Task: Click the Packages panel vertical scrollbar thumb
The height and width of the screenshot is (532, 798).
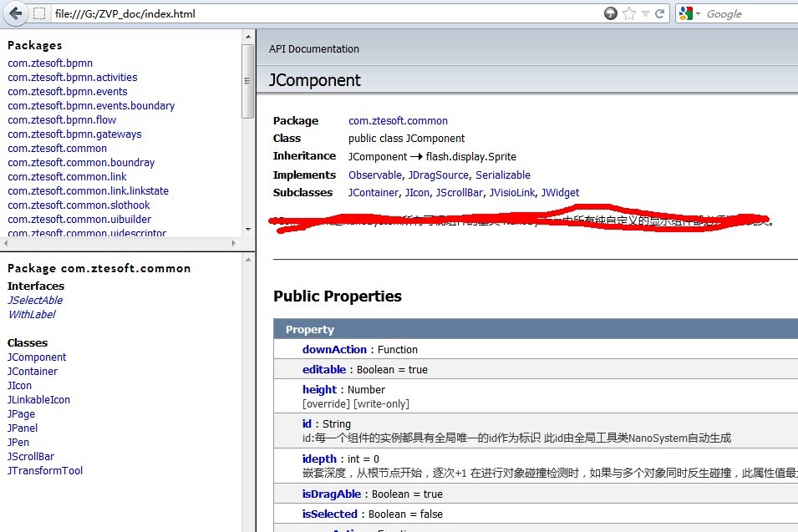Action: (248, 81)
